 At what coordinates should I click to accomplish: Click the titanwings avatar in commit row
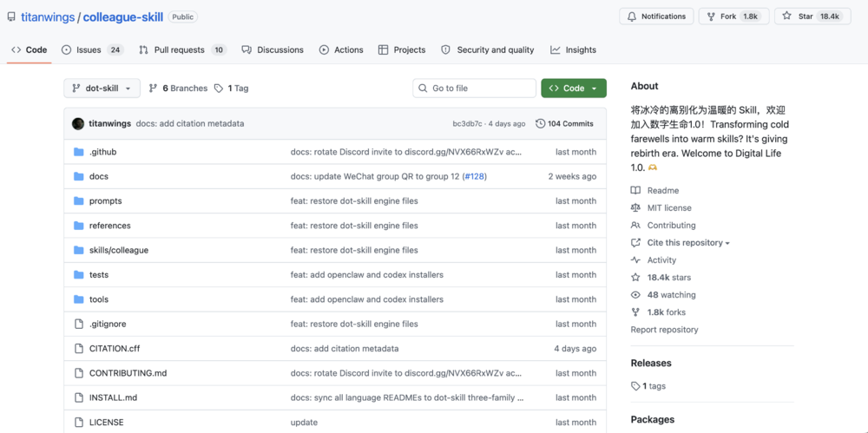pyautogui.click(x=78, y=123)
